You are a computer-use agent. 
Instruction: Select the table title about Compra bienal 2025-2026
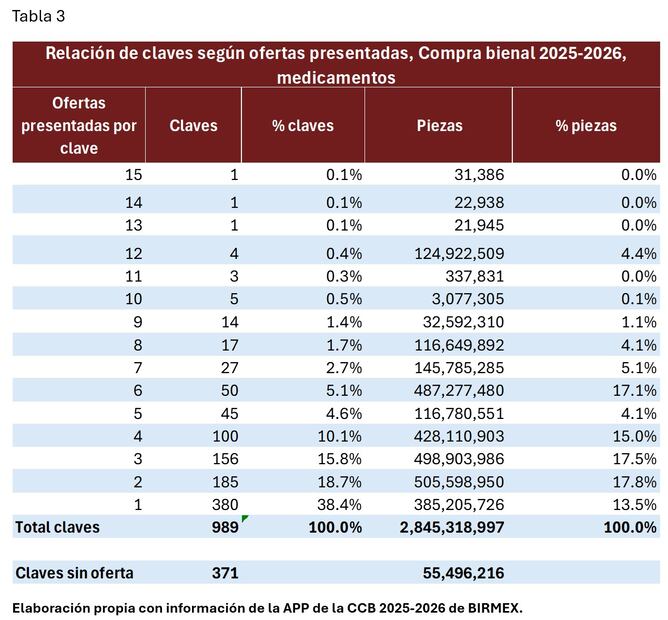[x=336, y=65]
